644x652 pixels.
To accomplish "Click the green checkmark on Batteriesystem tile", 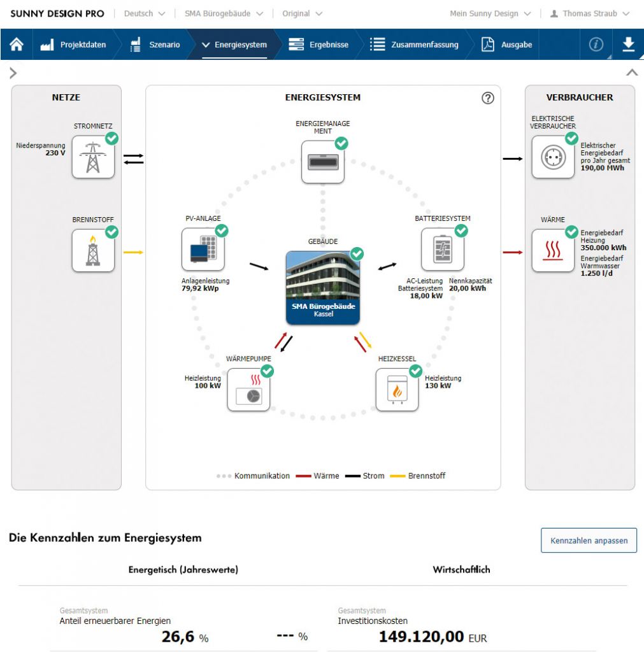I will [461, 230].
